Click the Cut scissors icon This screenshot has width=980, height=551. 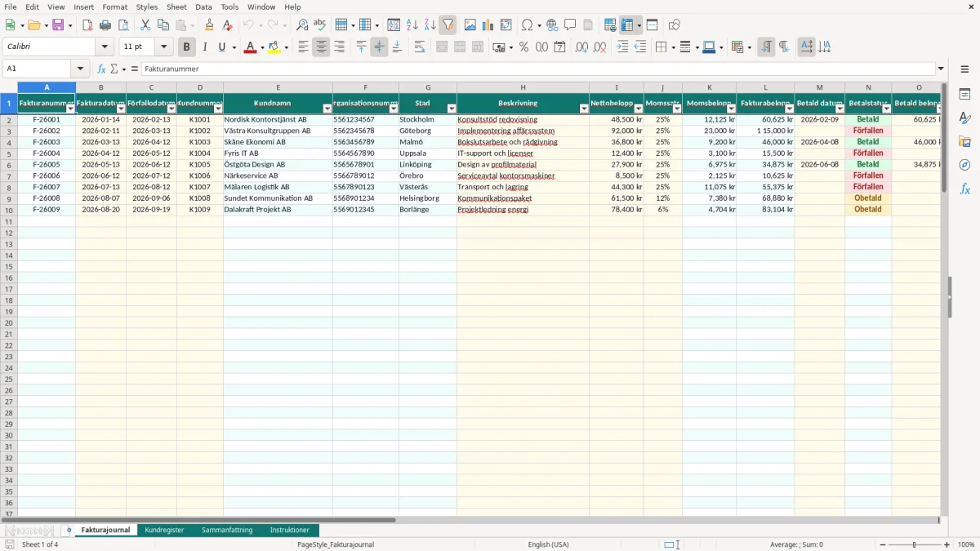click(145, 25)
